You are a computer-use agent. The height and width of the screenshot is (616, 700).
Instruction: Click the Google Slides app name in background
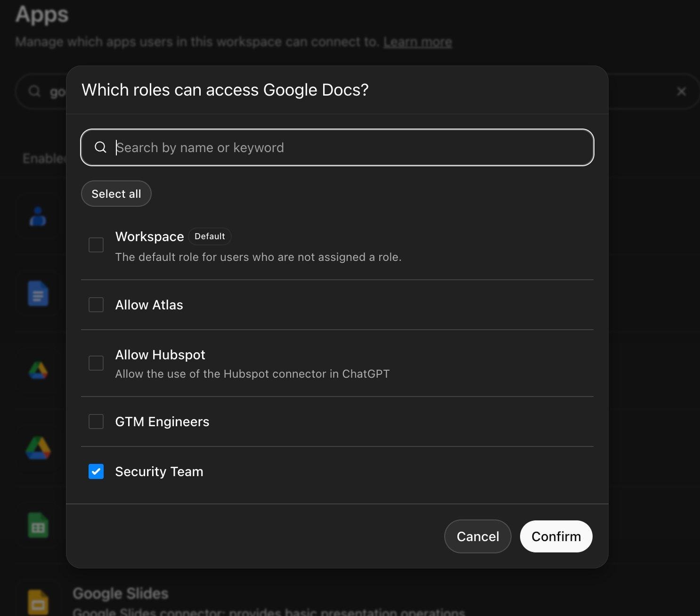tap(121, 593)
